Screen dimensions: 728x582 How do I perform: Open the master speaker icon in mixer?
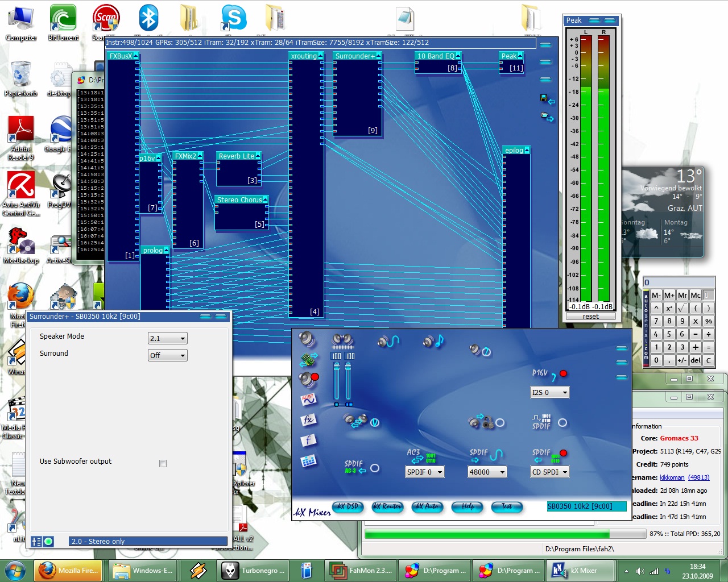click(307, 339)
